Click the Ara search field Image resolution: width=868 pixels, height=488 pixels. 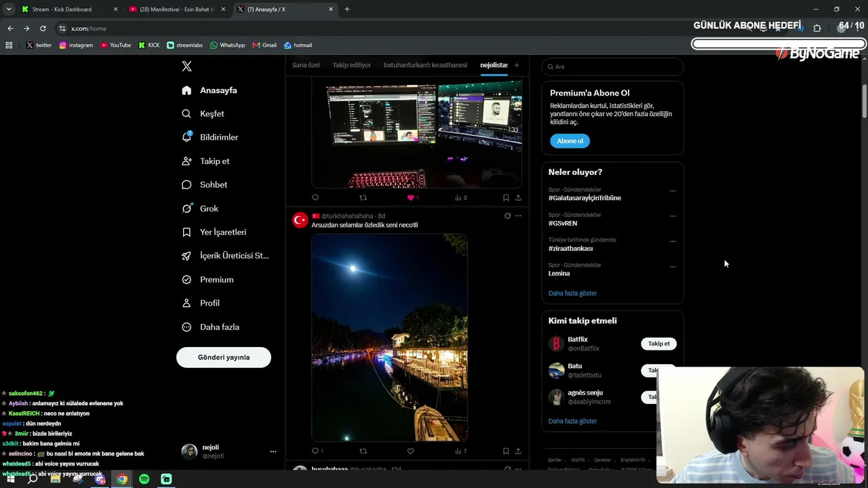pos(612,66)
